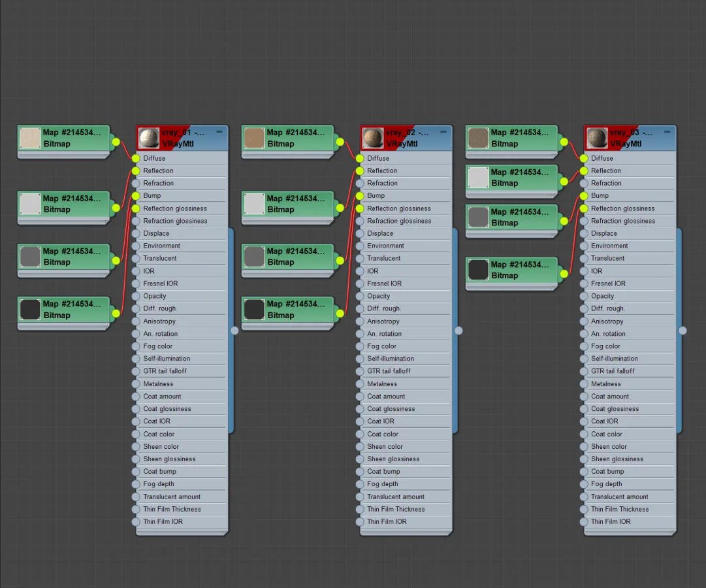
Task: Click the vray_01 VRayMtl title bar text
Action: [x=184, y=138]
